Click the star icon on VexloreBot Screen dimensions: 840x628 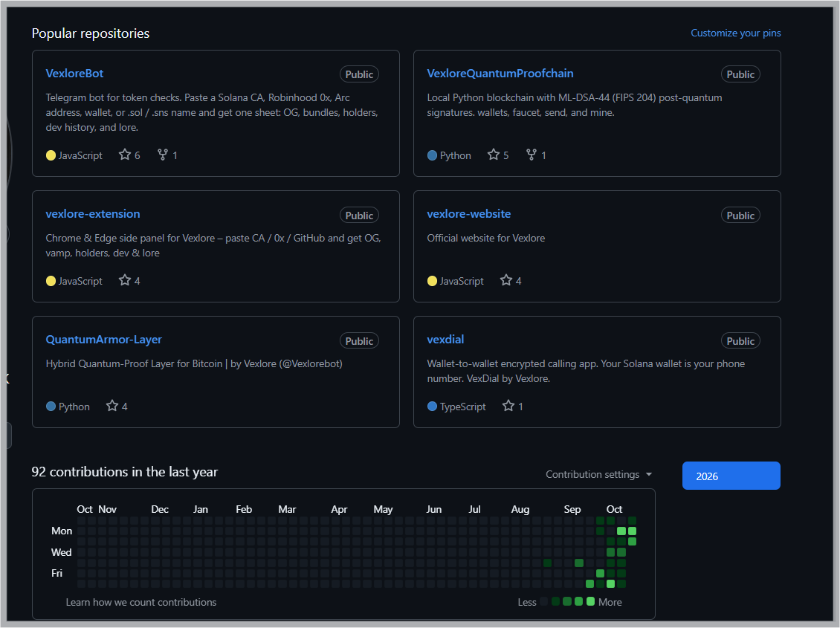[125, 155]
